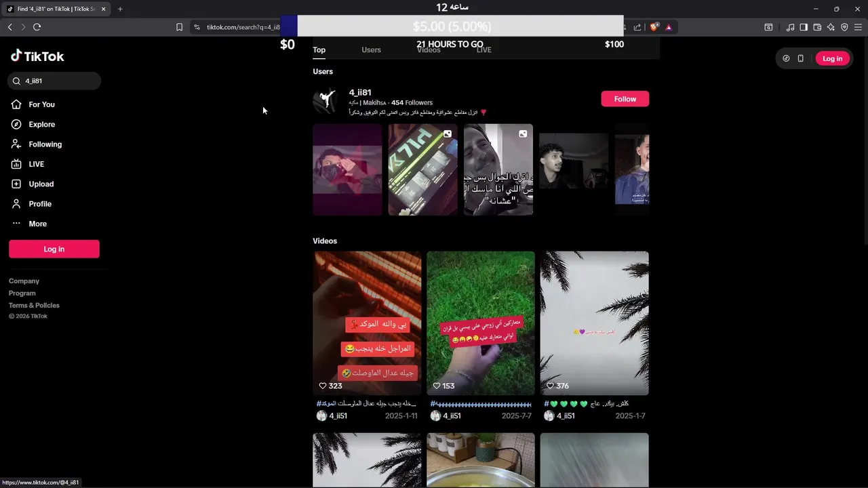Open the Brave Wallet icon
The height and width of the screenshot is (488, 868).
click(x=817, y=27)
